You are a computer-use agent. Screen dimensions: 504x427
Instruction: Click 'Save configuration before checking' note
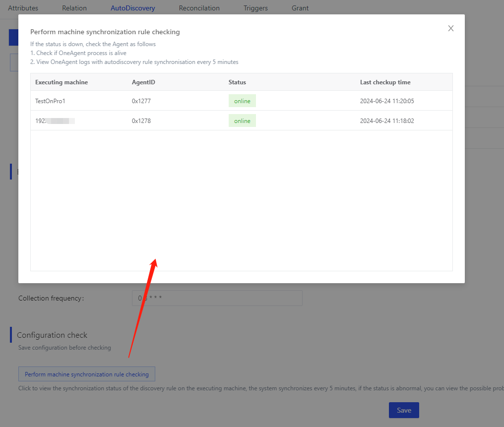coord(64,348)
